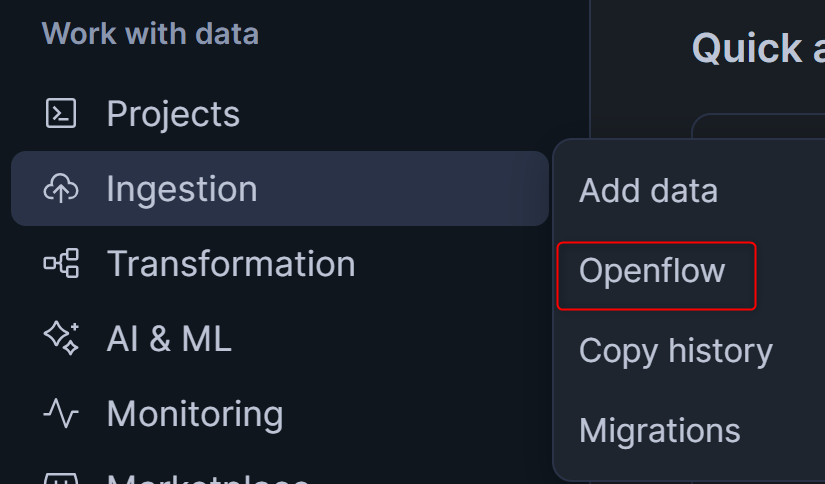The image size is (825, 484).
Task: Click the Work with data section header
Action: tap(150, 34)
